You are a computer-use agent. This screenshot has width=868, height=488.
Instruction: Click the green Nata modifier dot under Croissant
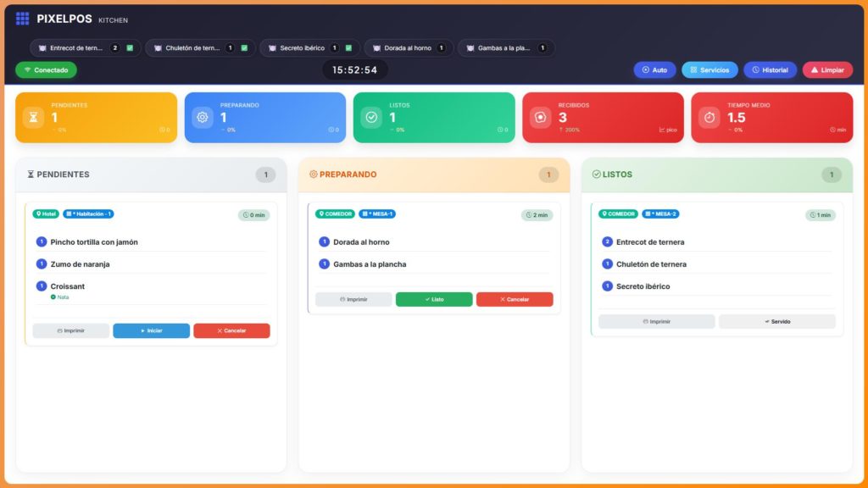tap(53, 297)
